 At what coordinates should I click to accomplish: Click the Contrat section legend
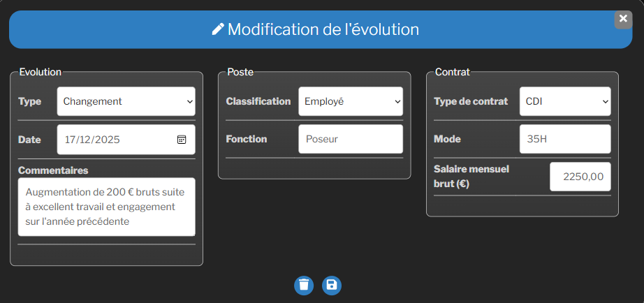click(x=452, y=71)
